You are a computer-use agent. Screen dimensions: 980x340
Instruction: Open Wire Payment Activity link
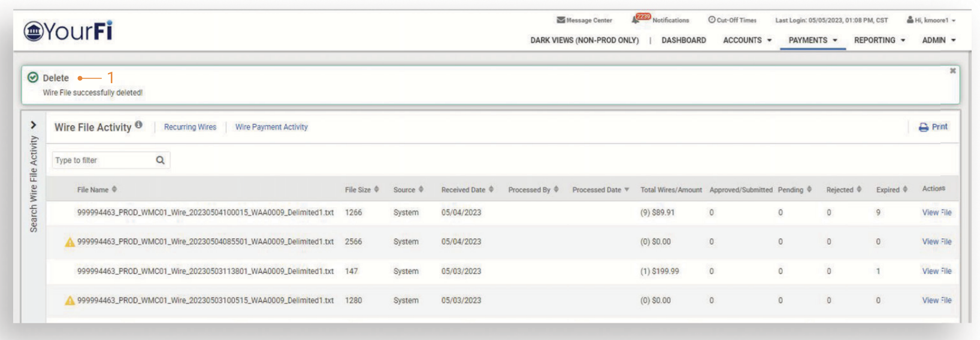tap(271, 127)
